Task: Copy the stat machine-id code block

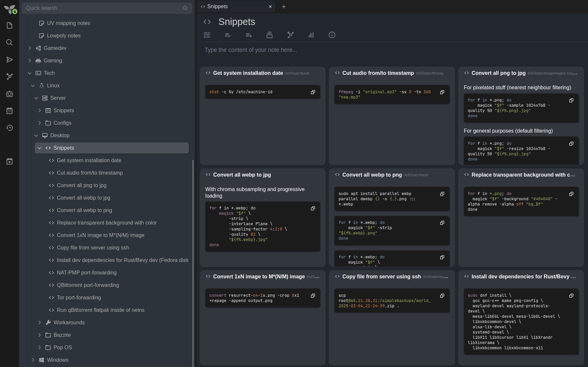Action: click(313, 92)
